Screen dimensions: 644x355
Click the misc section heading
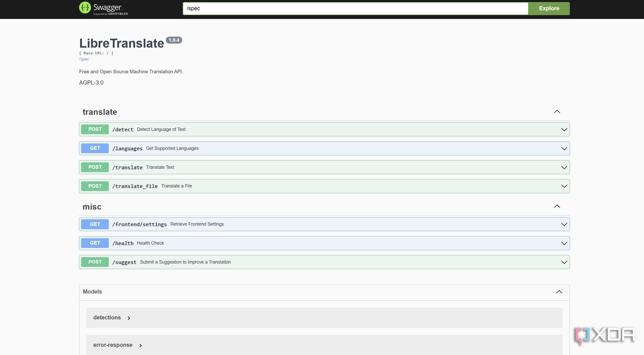[x=92, y=207]
